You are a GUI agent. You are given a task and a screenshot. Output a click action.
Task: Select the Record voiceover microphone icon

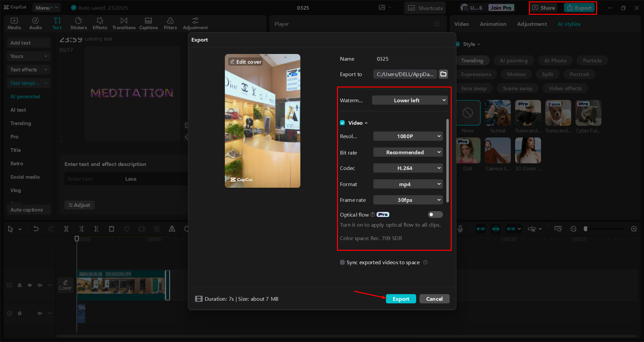[x=460, y=229]
